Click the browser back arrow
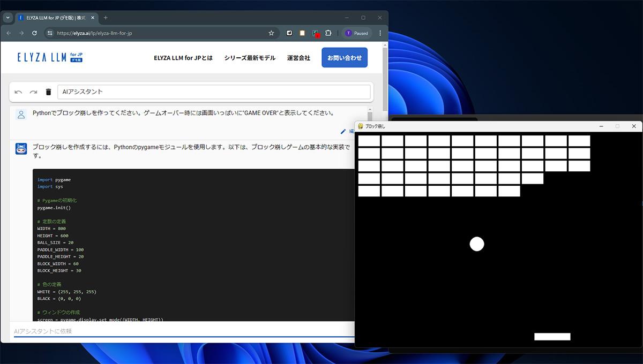Viewport: 643px width, 364px height. [9, 33]
